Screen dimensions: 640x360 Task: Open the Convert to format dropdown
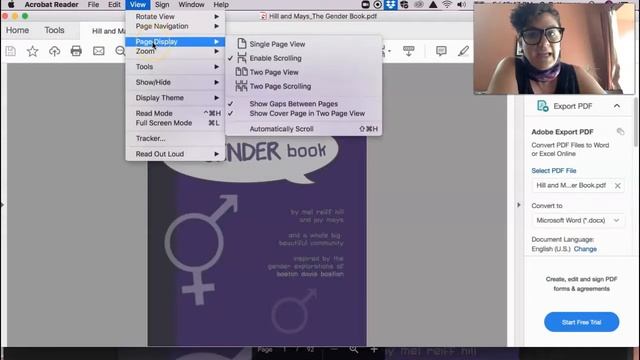578,220
